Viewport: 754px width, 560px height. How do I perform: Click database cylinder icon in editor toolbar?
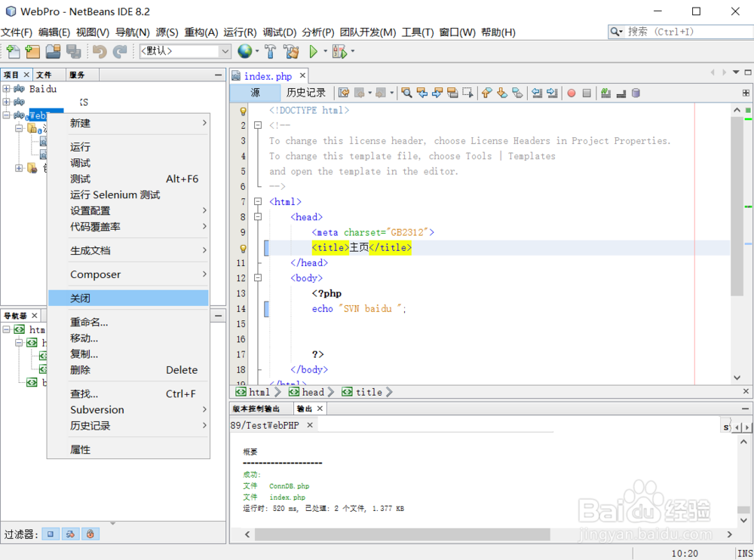point(636,93)
